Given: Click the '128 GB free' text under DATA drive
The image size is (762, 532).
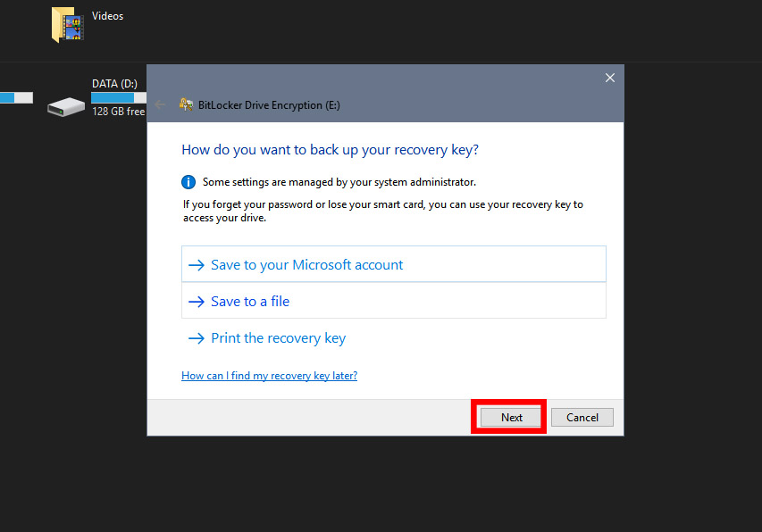Looking at the screenshot, I should coord(118,112).
